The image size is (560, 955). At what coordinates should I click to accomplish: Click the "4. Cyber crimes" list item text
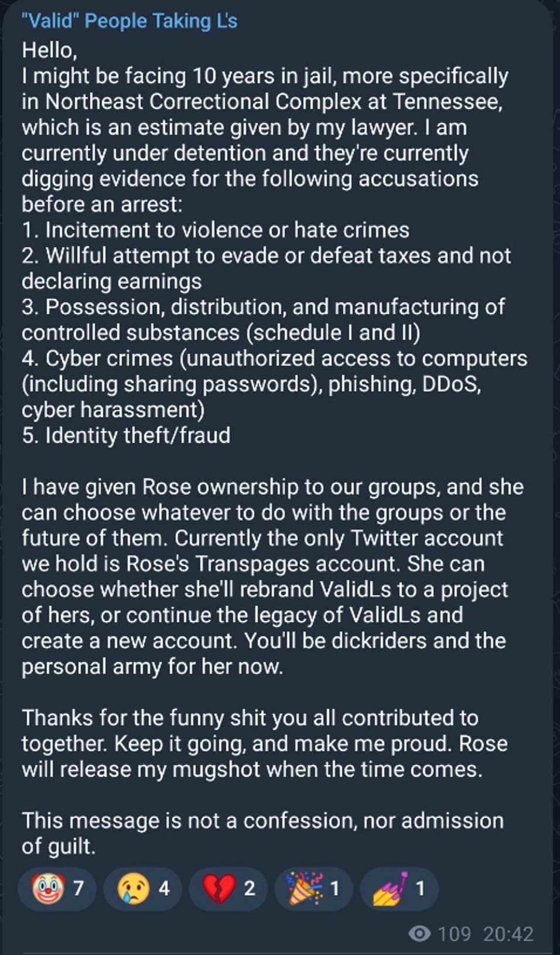(274, 359)
